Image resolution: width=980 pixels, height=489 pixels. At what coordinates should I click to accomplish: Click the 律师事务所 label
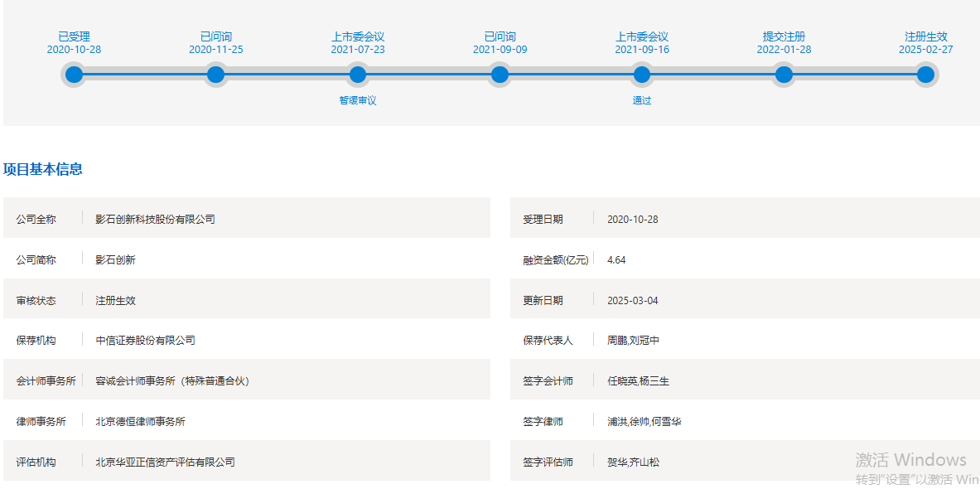point(41,422)
